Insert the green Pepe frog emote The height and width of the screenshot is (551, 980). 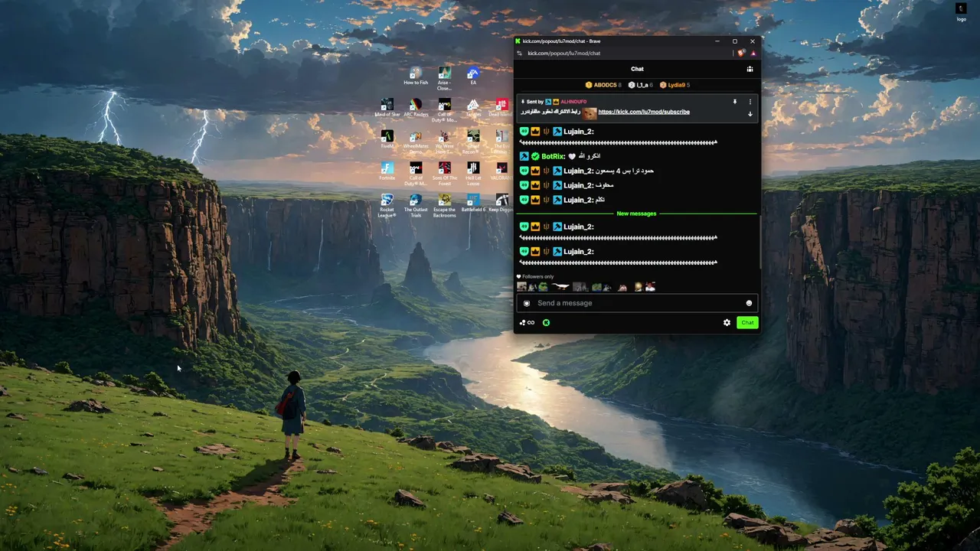point(543,287)
